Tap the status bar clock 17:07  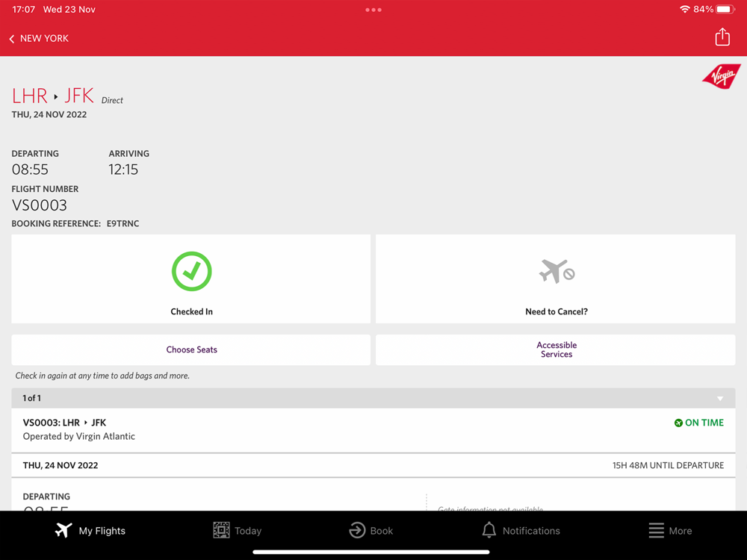[23, 10]
